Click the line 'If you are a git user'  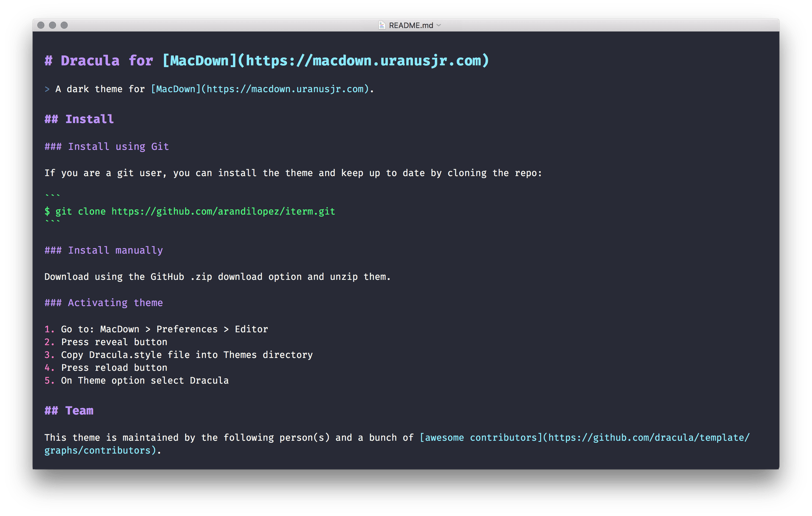[x=293, y=173]
